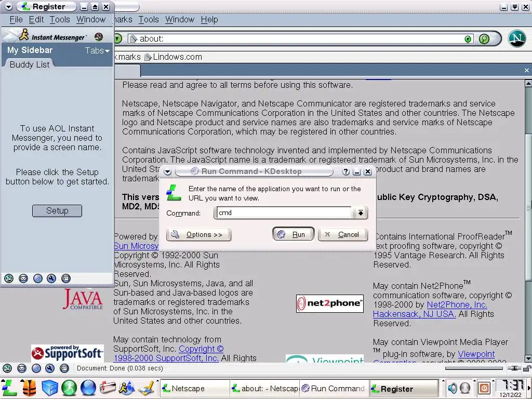Open the Lindows.com bookmark
The image size is (532, 399).
[x=174, y=57]
